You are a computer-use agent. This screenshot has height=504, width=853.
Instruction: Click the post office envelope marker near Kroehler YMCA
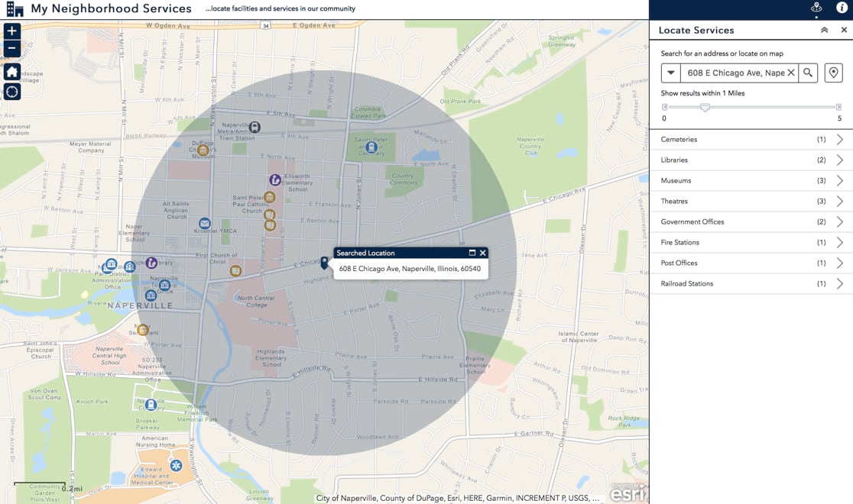coord(205,224)
